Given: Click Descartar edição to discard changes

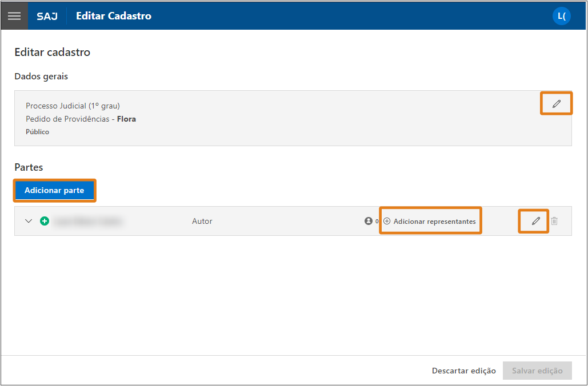Looking at the screenshot, I should click(x=463, y=371).
